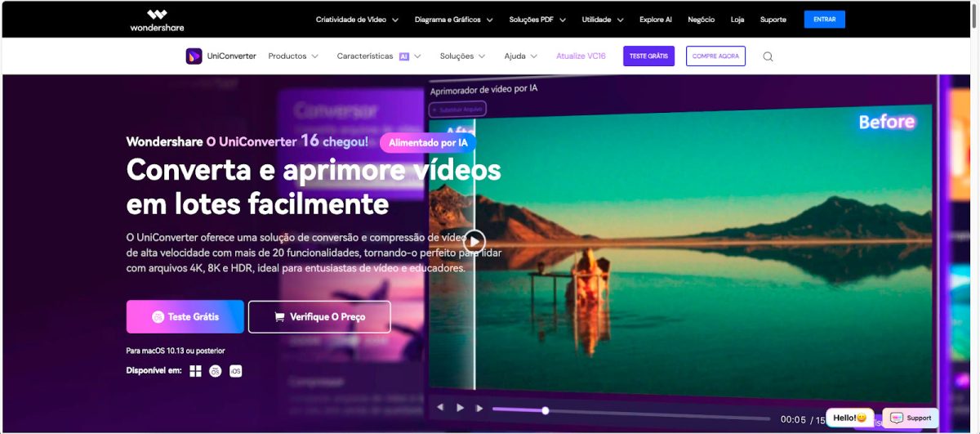This screenshot has width=980, height=434.
Task: Click the UniConverter app icon
Action: point(194,56)
